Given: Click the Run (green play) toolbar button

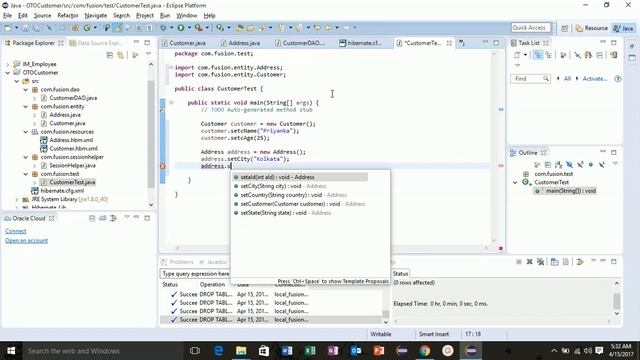Looking at the screenshot, I should [180, 28].
